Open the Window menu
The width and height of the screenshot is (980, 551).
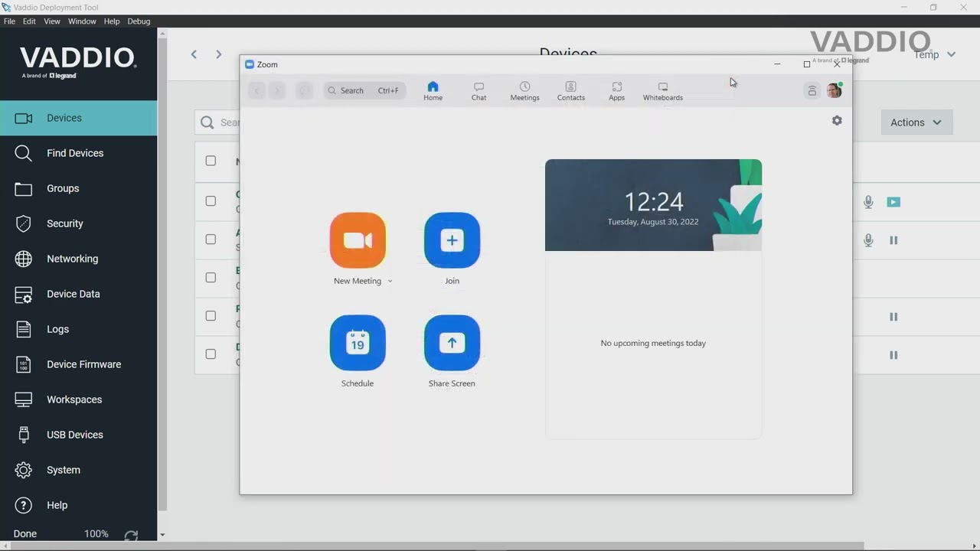coord(82,21)
